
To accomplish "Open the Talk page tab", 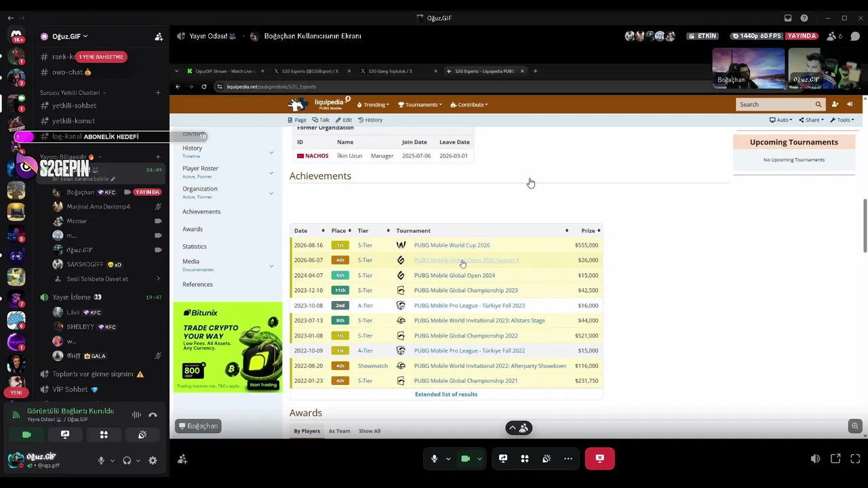I will click(x=321, y=120).
